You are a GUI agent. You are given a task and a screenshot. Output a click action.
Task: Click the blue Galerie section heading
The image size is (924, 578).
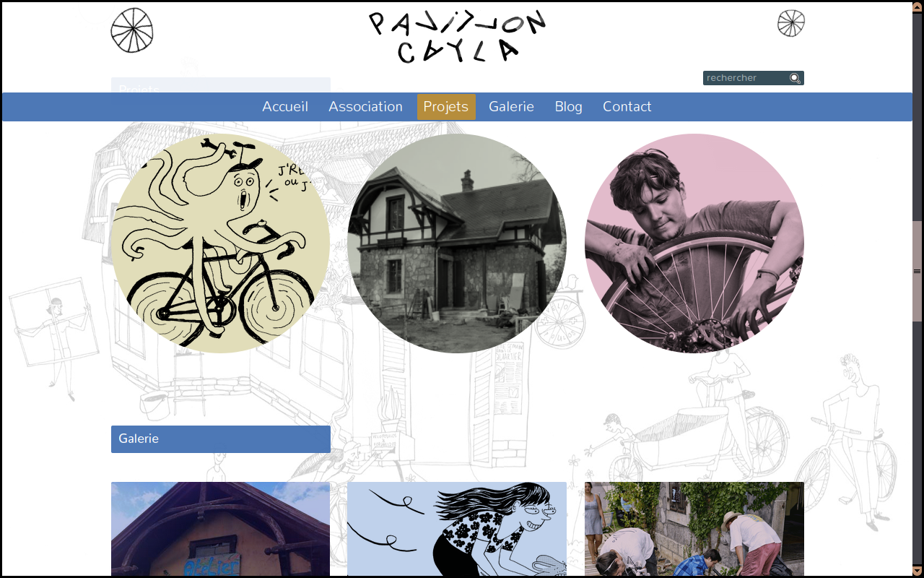[x=221, y=439]
